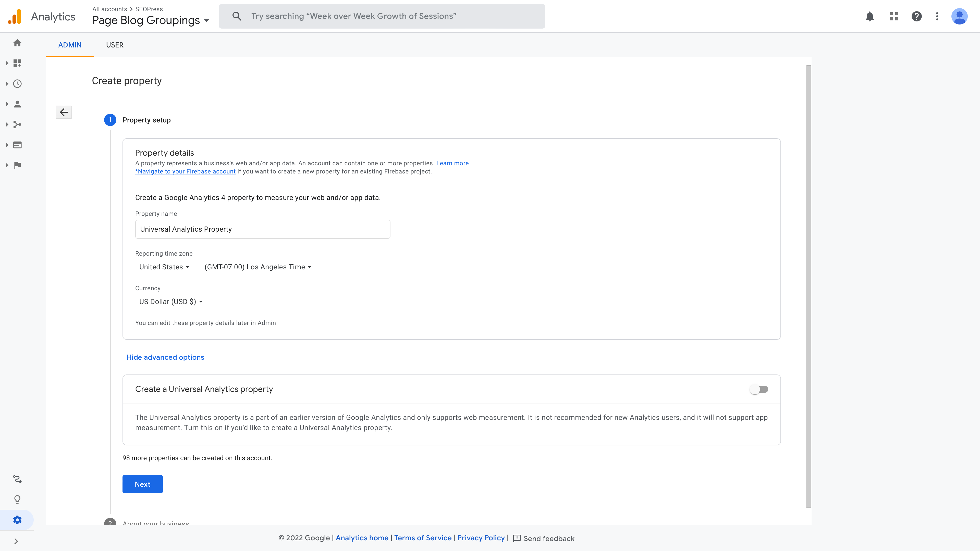This screenshot has height=551, width=980.
Task: Expand the Audience sidebar arrow
Action: [7, 104]
